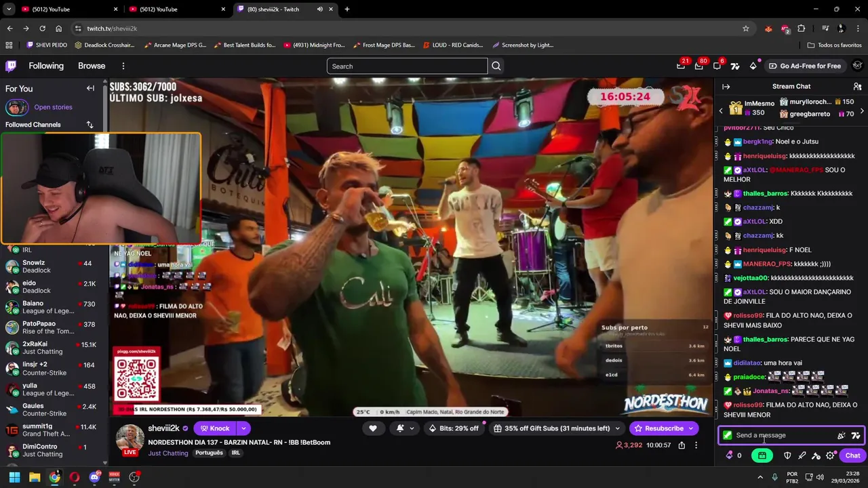Open Baiano channel in sidebar
The height and width of the screenshot is (488, 868).
coord(53,307)
